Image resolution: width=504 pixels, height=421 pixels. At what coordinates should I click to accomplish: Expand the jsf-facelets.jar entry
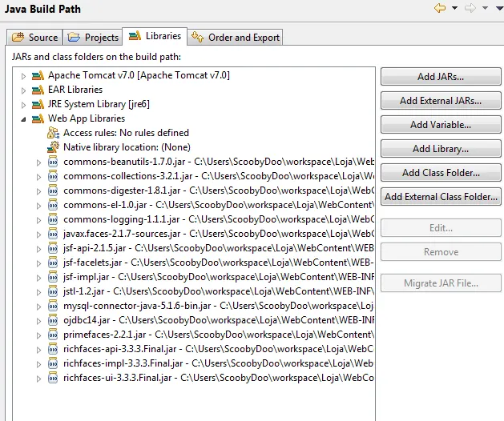pos(39,263)
